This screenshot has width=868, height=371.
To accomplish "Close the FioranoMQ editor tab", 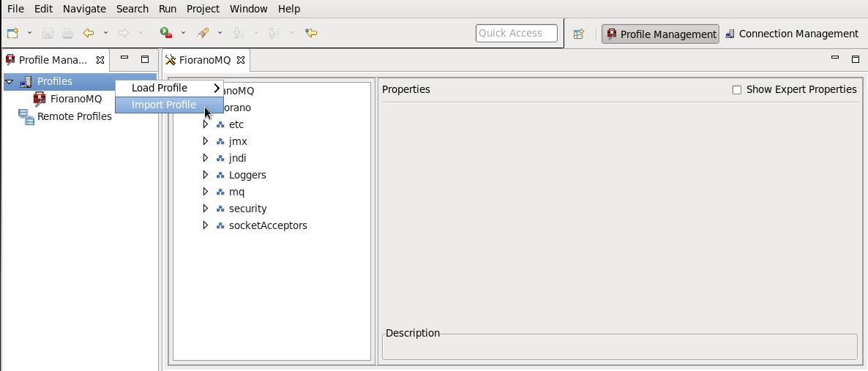I will 241,60.
